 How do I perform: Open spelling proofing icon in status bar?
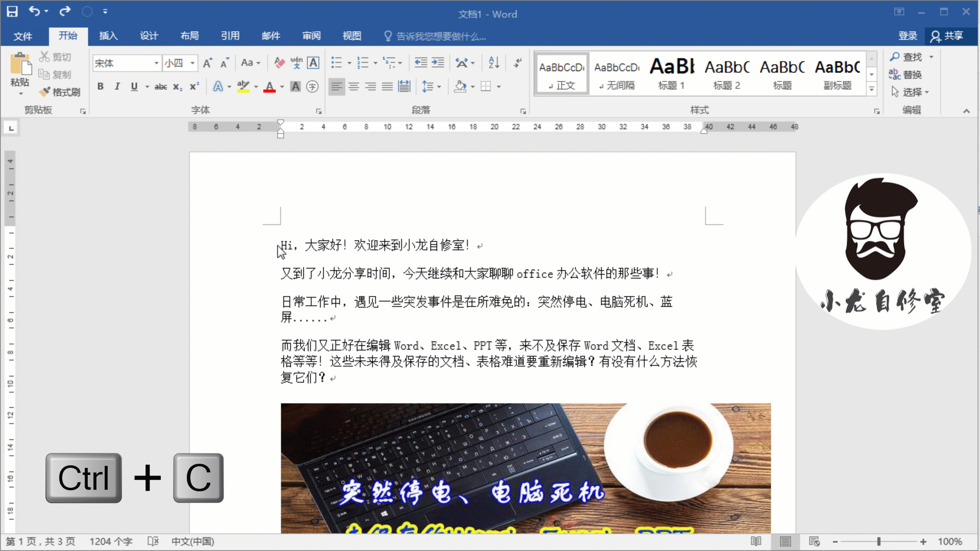pyautogui.click(x=153, y=541)
